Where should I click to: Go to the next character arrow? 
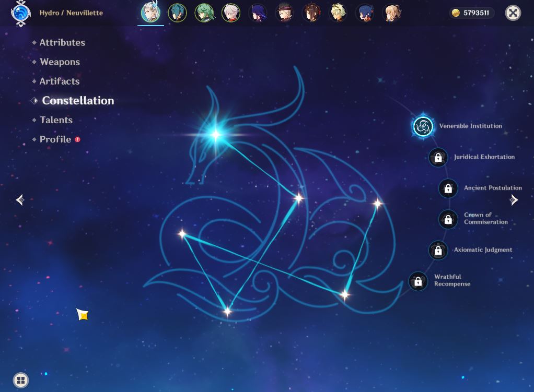pyautogui.click(x=514, y=200)
